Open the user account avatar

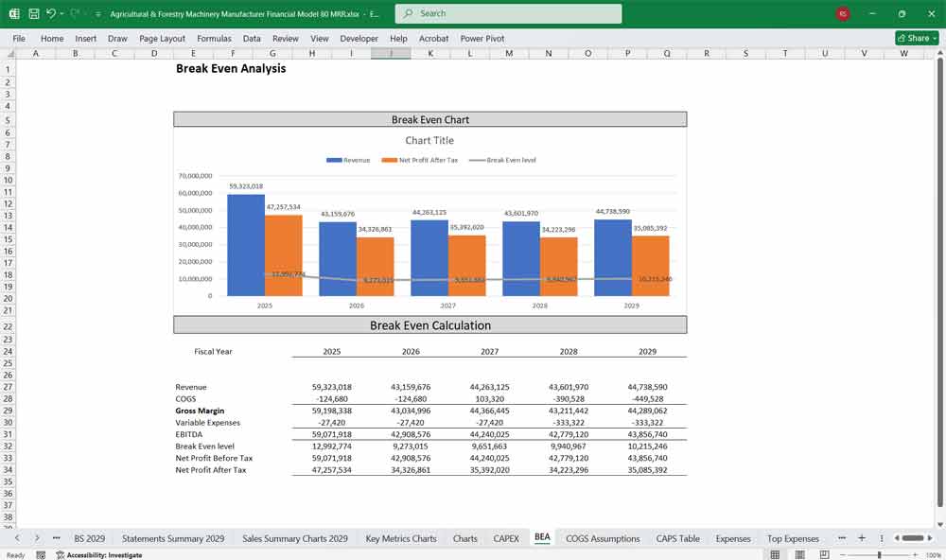[843, 14]
